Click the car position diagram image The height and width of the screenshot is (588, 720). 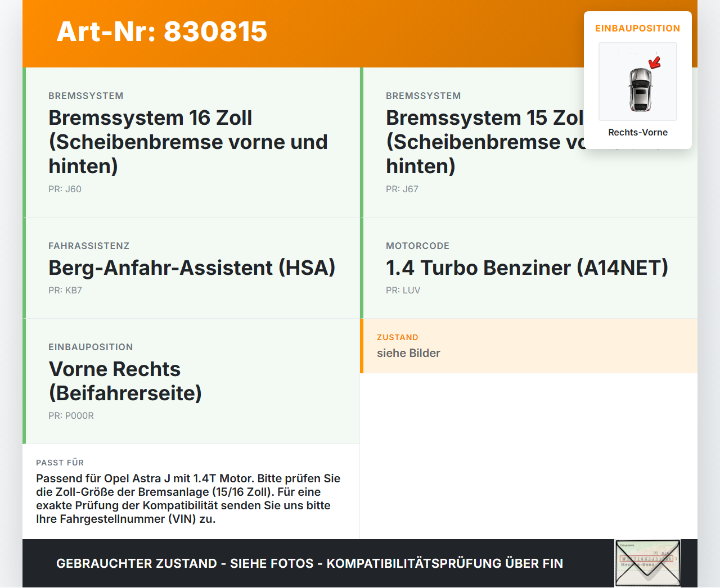pyautogui.click(x=638, y=82)
